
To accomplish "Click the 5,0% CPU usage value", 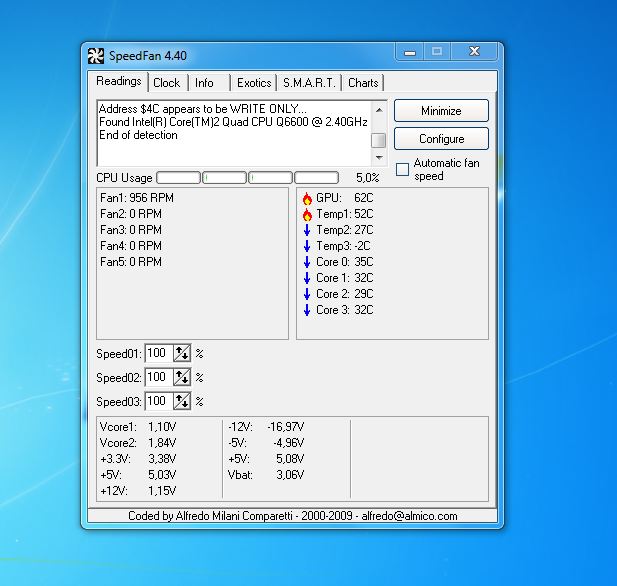I will point(368,178).
